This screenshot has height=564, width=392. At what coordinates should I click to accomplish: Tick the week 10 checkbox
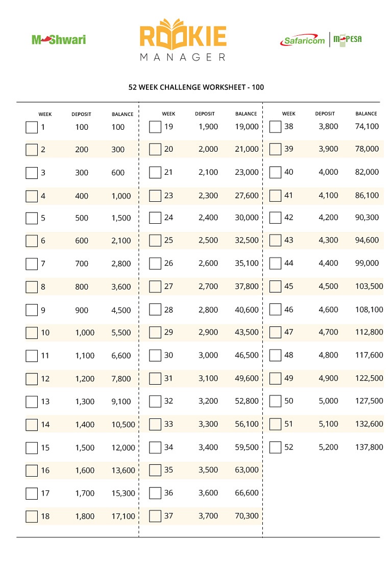coord(32,333)
